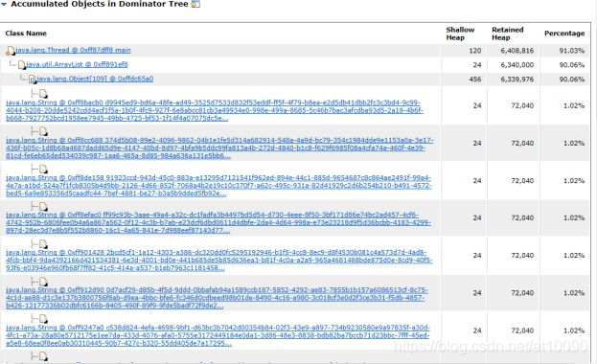Open String @ 0xff8cc688 link
This screenshot has width=597, height=364.
pos(219,148)
